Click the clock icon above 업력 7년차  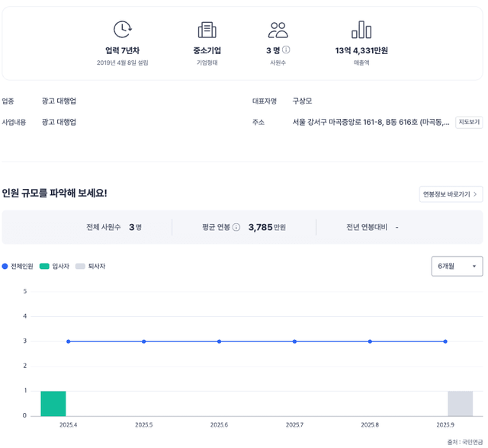(x=122, y=30)
